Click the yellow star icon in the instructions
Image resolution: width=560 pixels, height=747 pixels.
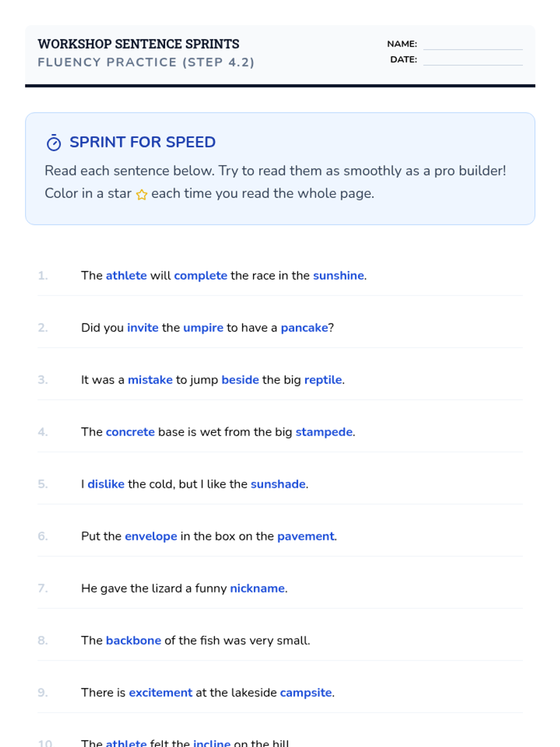click(x=142, y=195)
